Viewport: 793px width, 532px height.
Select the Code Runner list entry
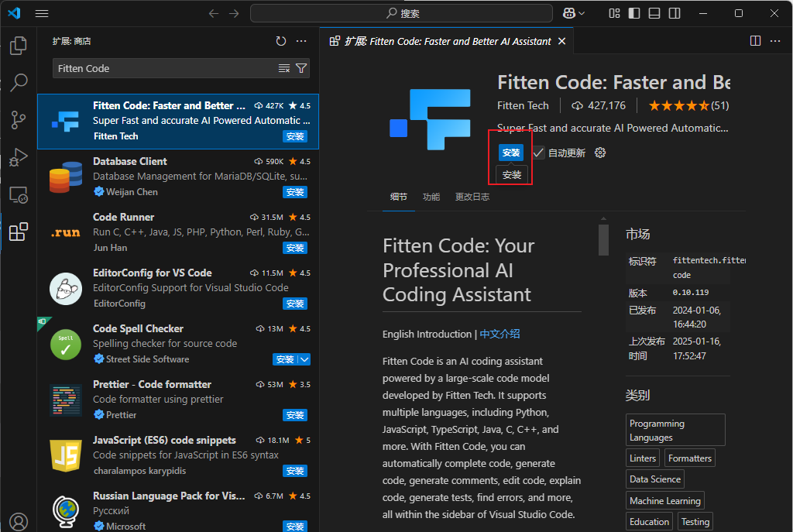pyautogui.click(x=178, y=232)
